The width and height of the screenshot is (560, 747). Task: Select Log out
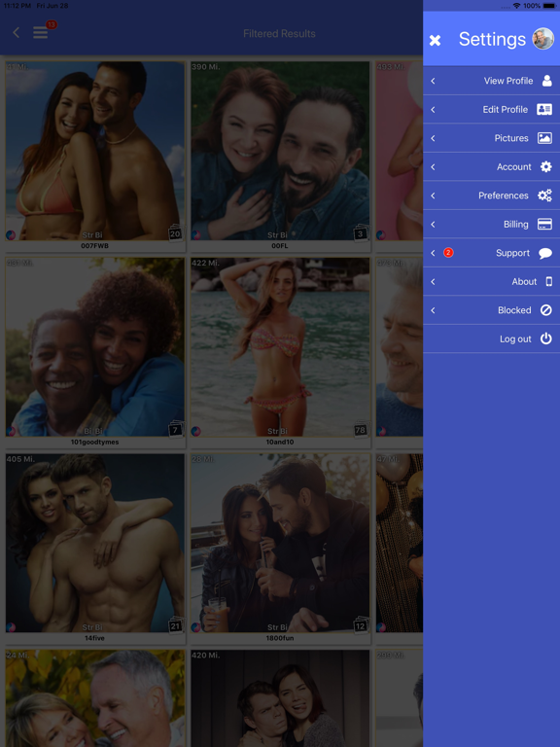491,338
